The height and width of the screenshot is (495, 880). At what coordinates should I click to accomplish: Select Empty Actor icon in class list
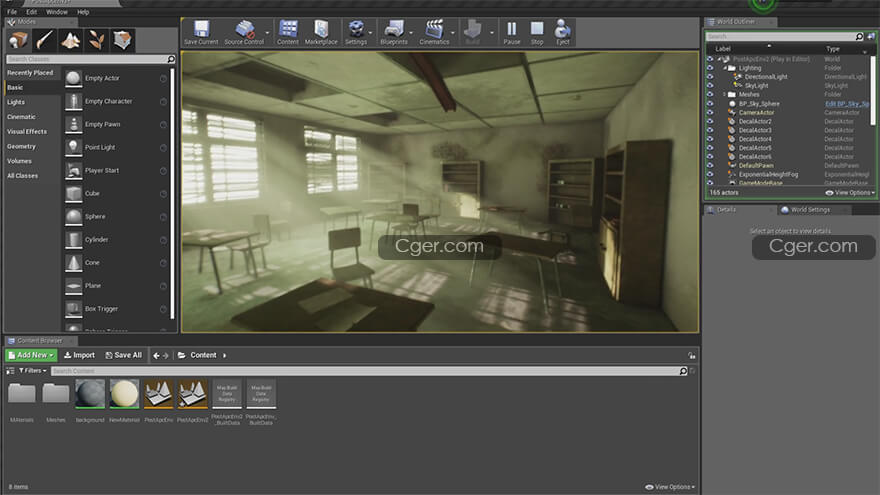pos(74,79)
